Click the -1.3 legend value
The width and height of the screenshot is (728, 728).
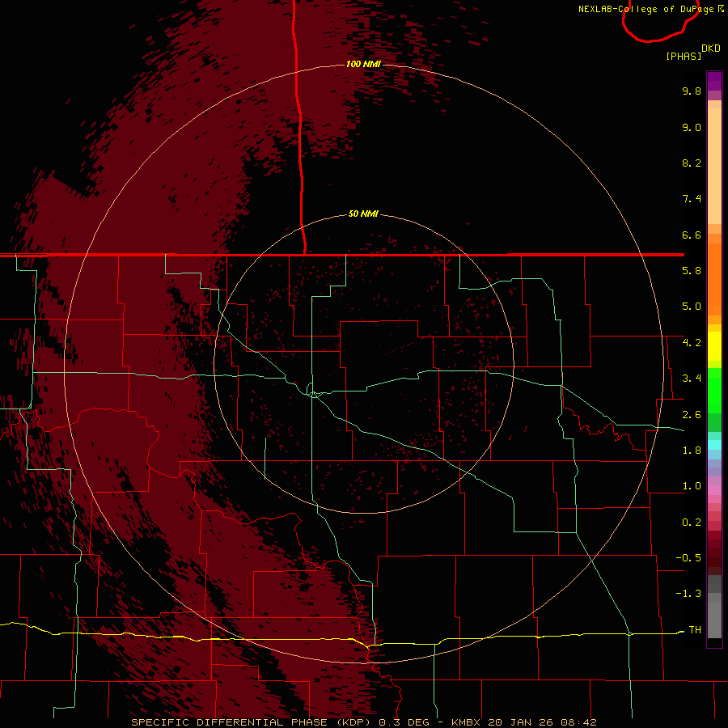(688, 594)
